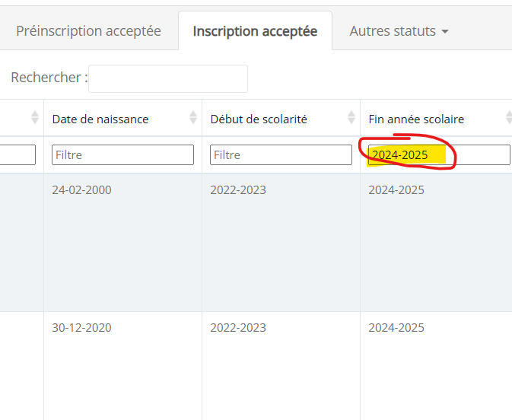Click the Fin année scolaire filter with 2024-2025
The width and height of the screenshot is (512, 420).
click(439, 154)
